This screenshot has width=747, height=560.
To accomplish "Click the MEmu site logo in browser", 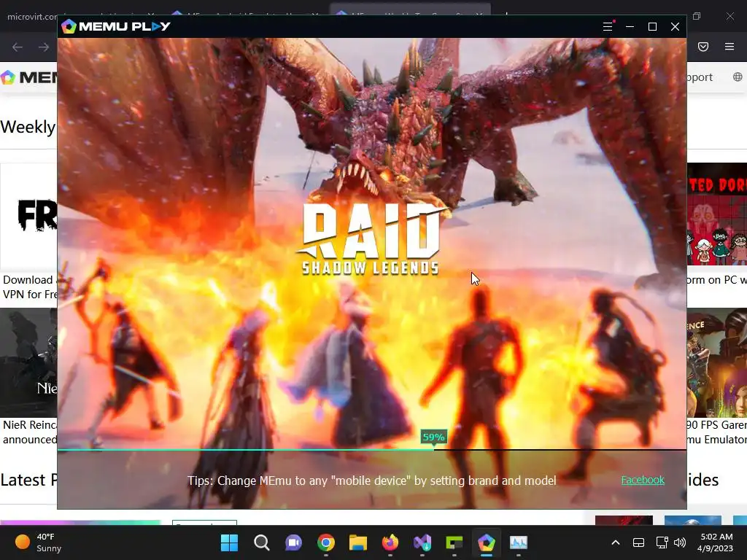I will [28, 77].
